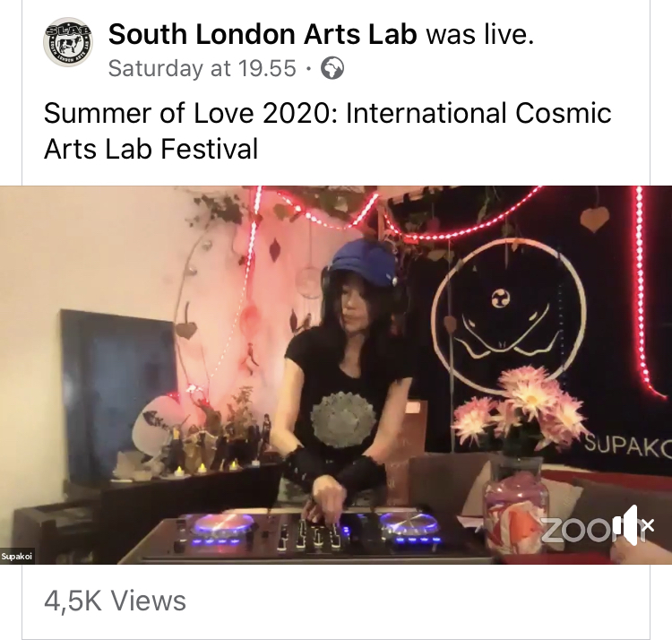This screenshot has height=640, width=672.
Task: Click the hanging heart ornament top right
Action: click(x=595, y=219)
